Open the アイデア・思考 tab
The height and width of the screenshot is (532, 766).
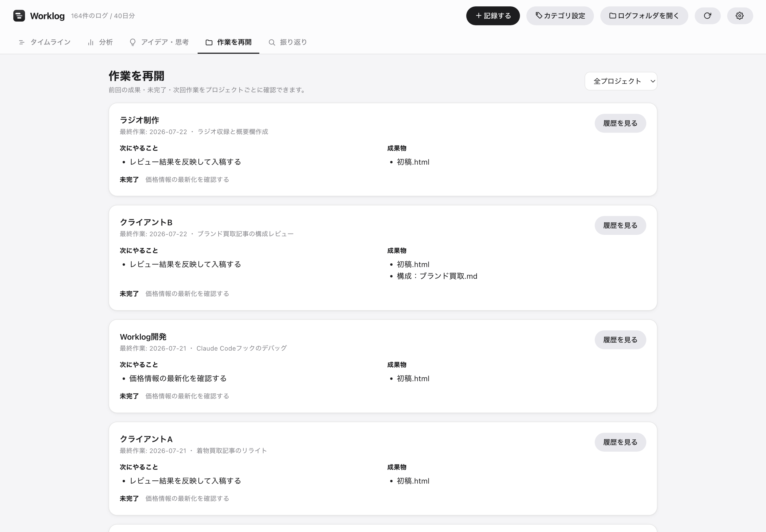(x=159, y=42)
